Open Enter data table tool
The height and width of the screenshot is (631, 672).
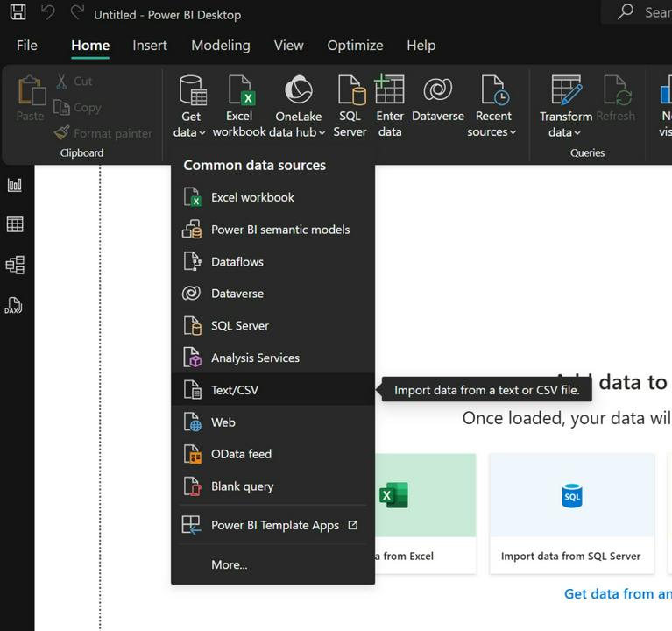(390, 106)
